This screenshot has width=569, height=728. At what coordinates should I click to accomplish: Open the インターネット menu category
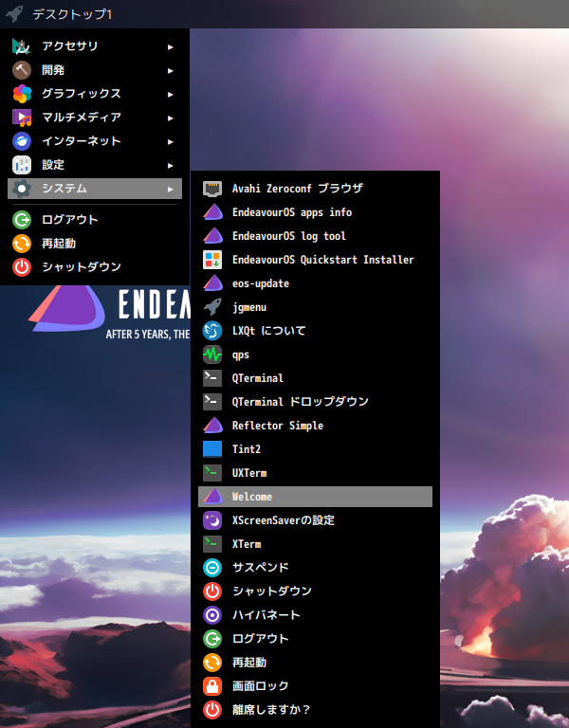coord(95,141)
